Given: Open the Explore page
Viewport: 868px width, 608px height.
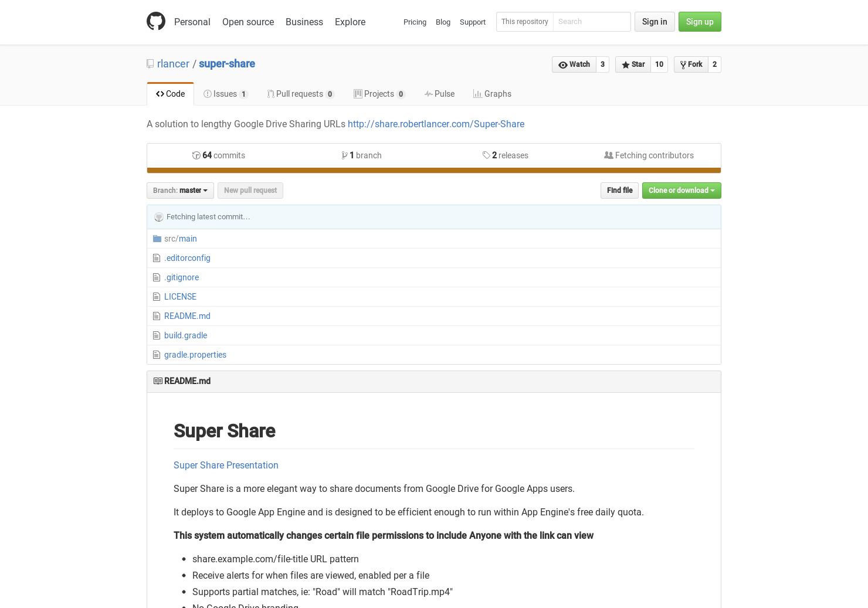Looking at the screenshot, I should [x=350, y=22].
